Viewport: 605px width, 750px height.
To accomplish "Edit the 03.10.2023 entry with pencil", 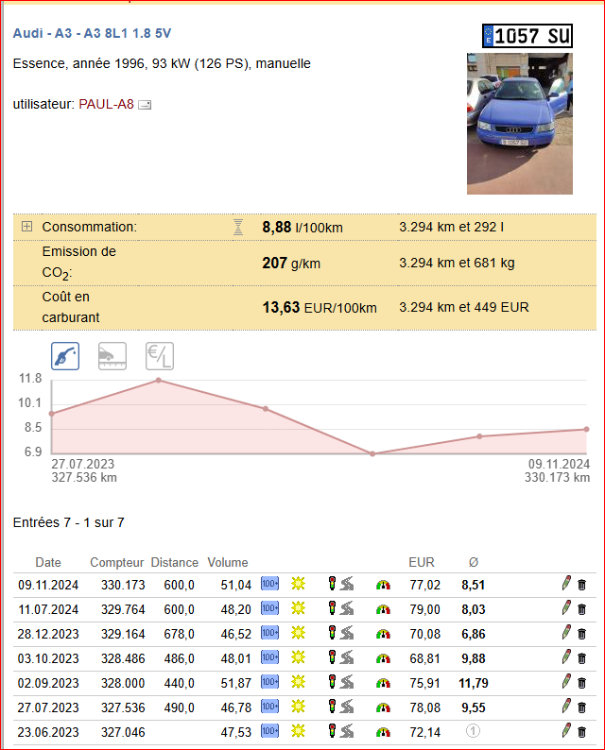I will pyautogui.click(x=566, y=657).
